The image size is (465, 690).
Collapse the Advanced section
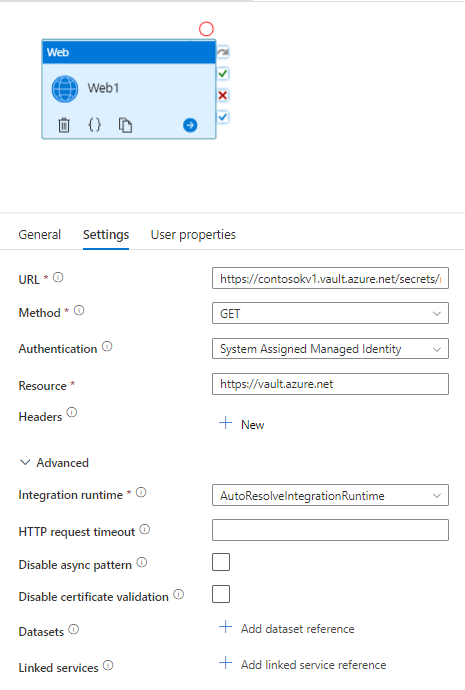click(54, 463)
